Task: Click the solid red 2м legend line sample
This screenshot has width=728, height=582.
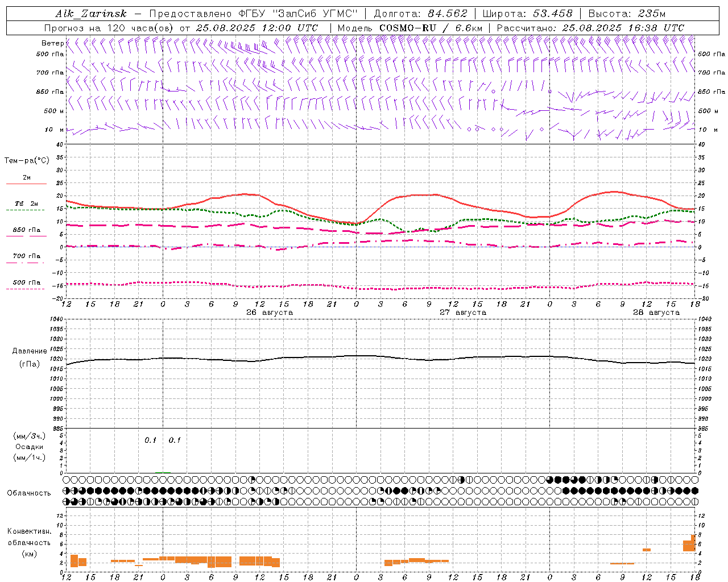Action: tap(26, 184)
